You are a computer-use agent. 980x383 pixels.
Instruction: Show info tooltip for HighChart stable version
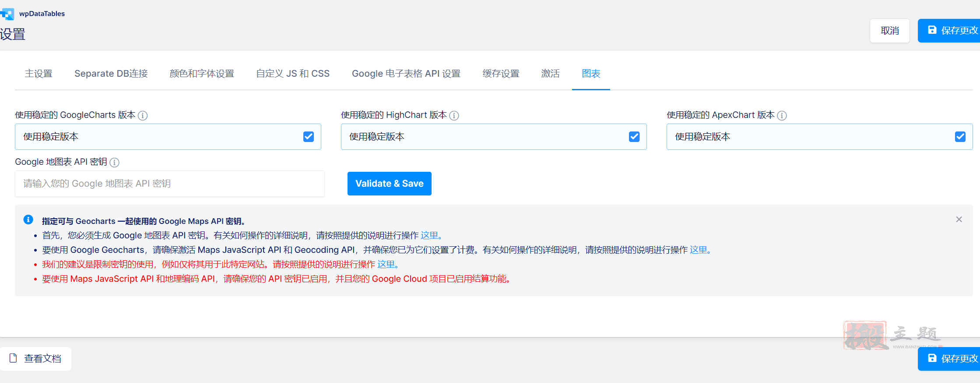(454, 115)
